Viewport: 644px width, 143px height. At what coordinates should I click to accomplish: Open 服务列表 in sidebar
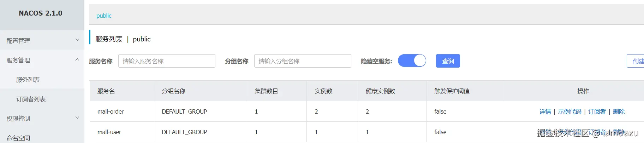click(x=28, y=80)
